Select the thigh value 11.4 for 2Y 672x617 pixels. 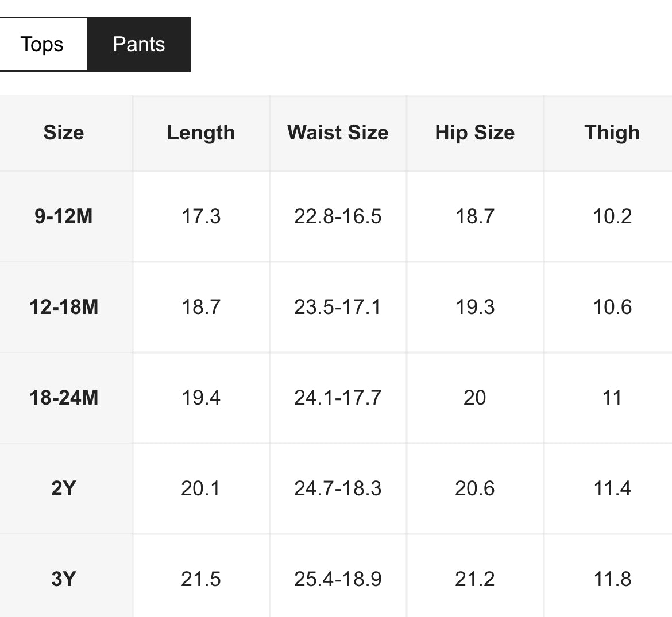(612, 488)
